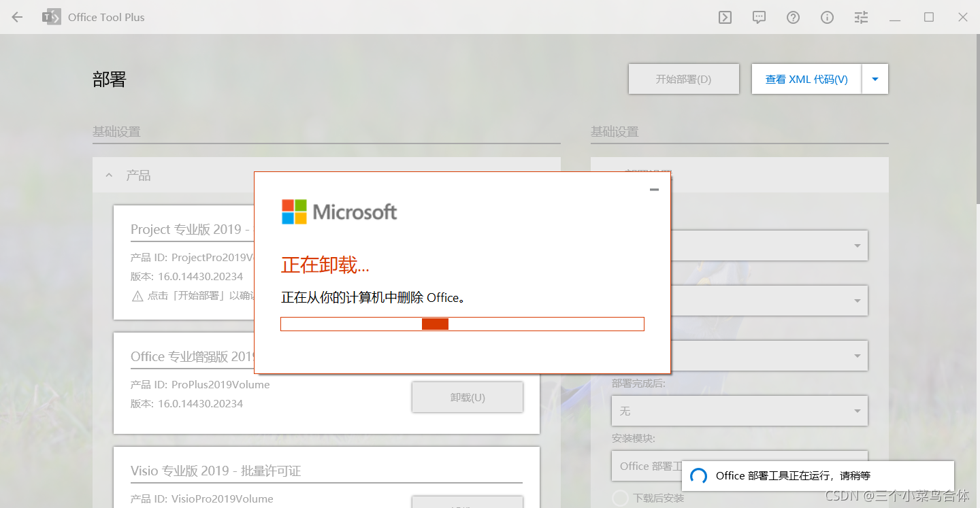Click the Office Tool Plus logo icon
The height and width of the screenshot is (508, 980).
point(51,17)
